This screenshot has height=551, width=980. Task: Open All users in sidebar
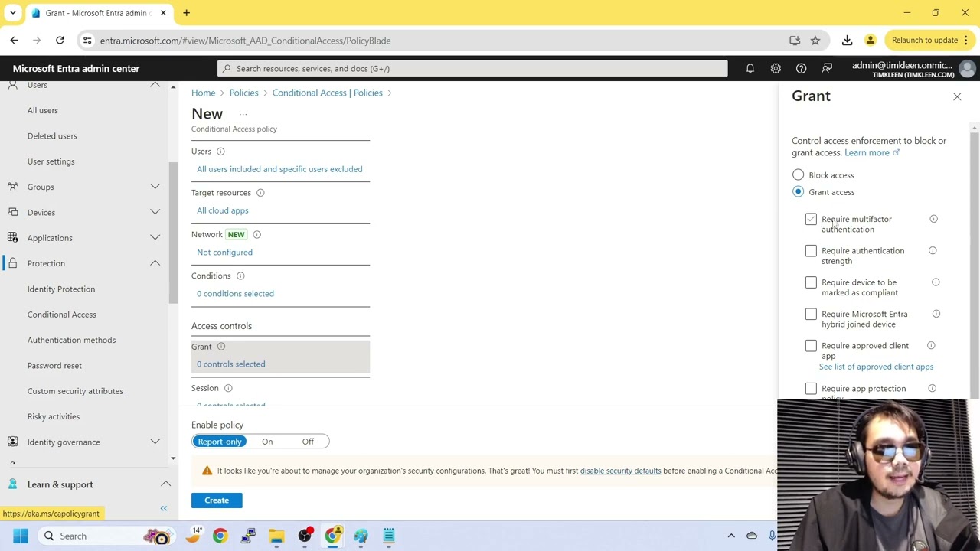click(43, 110)
